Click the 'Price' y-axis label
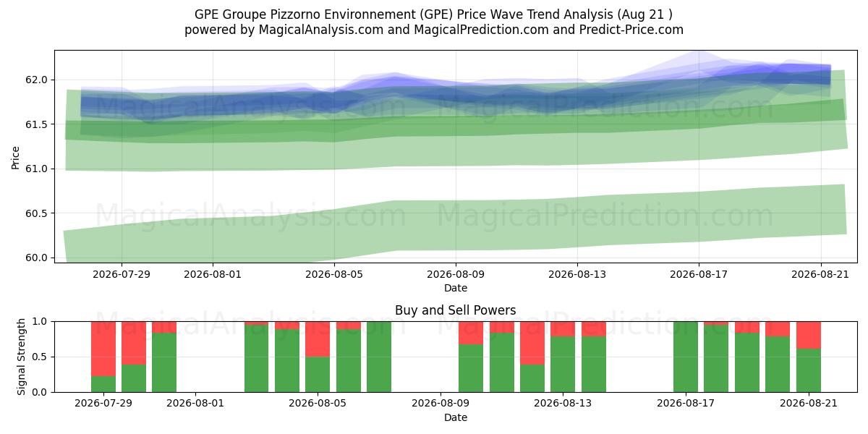868x434 pixels. (15, 156)
